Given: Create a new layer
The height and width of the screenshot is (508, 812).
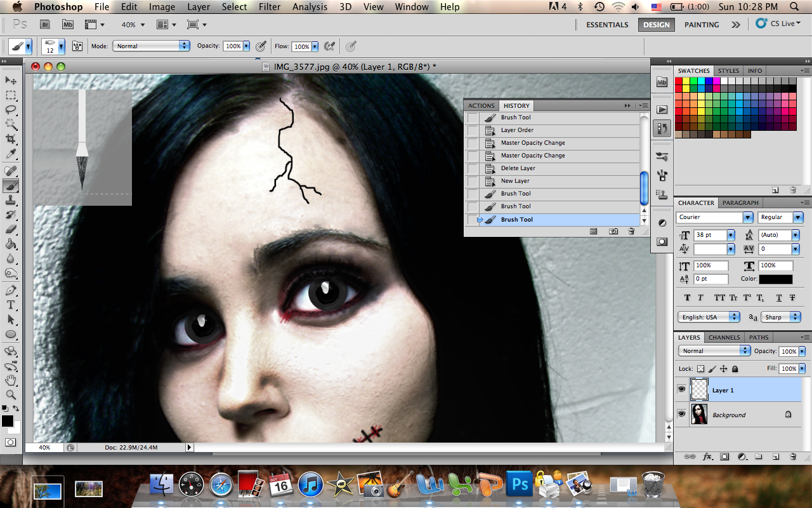Looking at the screenshot, I should (x=775, y=457).
